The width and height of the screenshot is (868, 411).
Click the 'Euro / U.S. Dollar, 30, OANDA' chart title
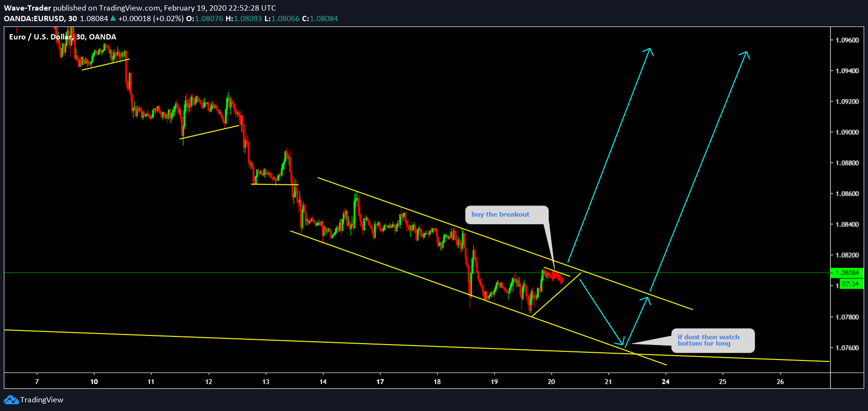pyautogui.click(x=63, y=37)
